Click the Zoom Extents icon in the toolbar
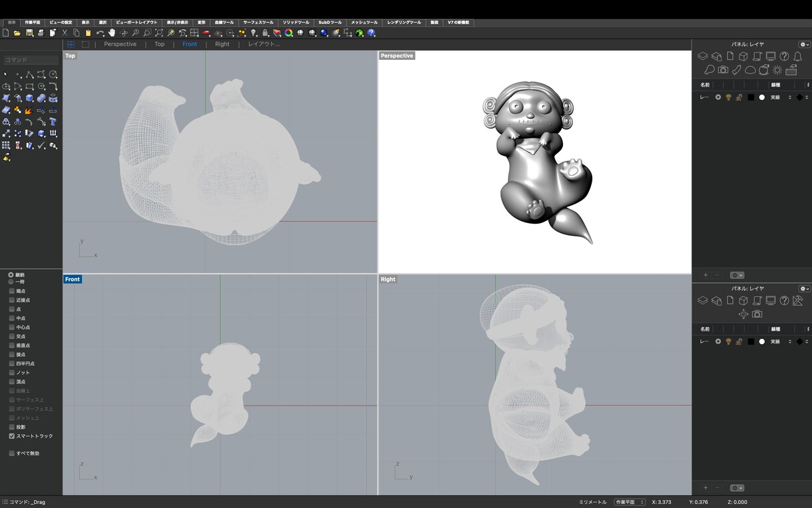The image size is (812, 508). point(159,33)
